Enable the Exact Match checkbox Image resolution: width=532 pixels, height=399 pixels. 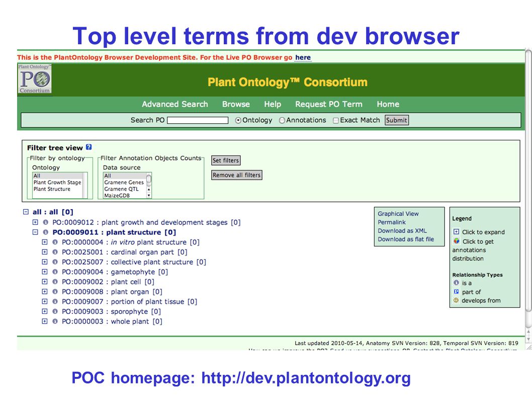[336, 120]
